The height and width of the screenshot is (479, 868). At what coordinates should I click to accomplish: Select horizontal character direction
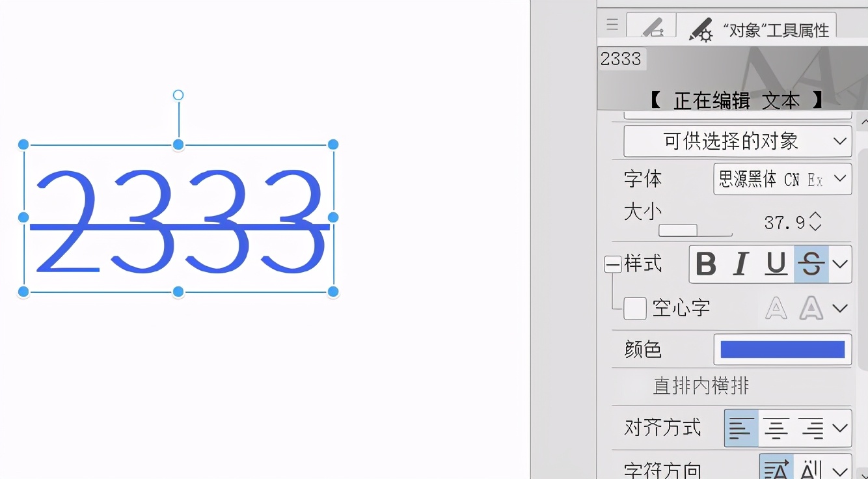coord(776,469)
